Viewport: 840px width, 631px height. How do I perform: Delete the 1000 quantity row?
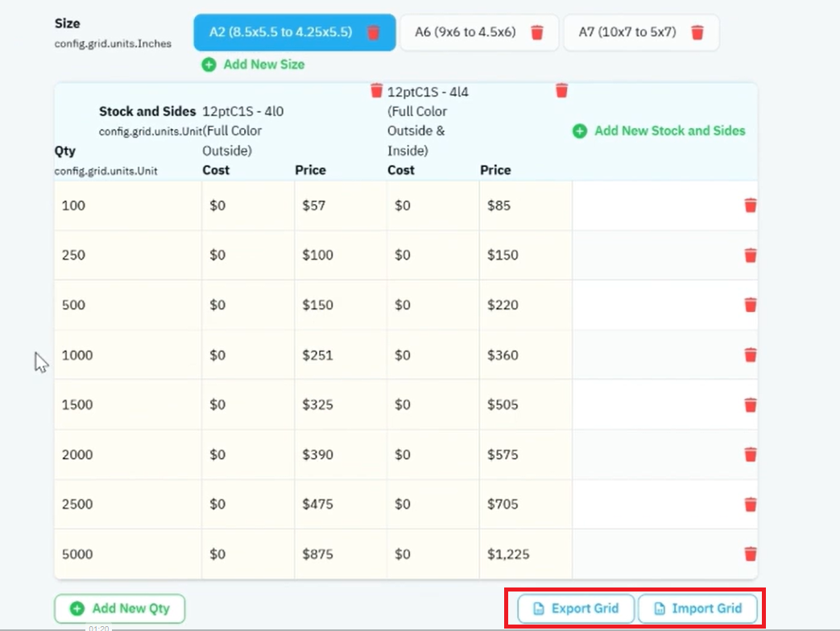(751, 355)
